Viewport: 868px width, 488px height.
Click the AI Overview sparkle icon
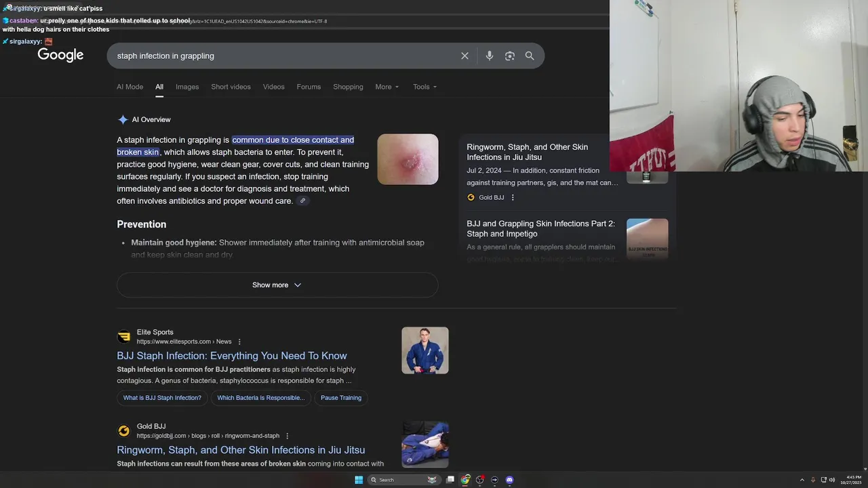pyautogui.click(x=123, y=119)
